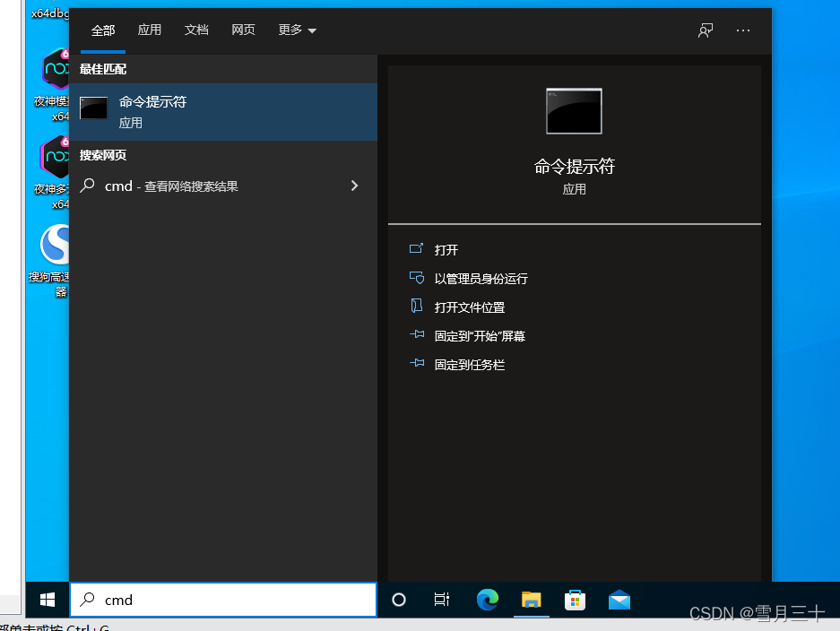
Task: Launch Microsoft Edge from the taskbar
Action: 487,600
